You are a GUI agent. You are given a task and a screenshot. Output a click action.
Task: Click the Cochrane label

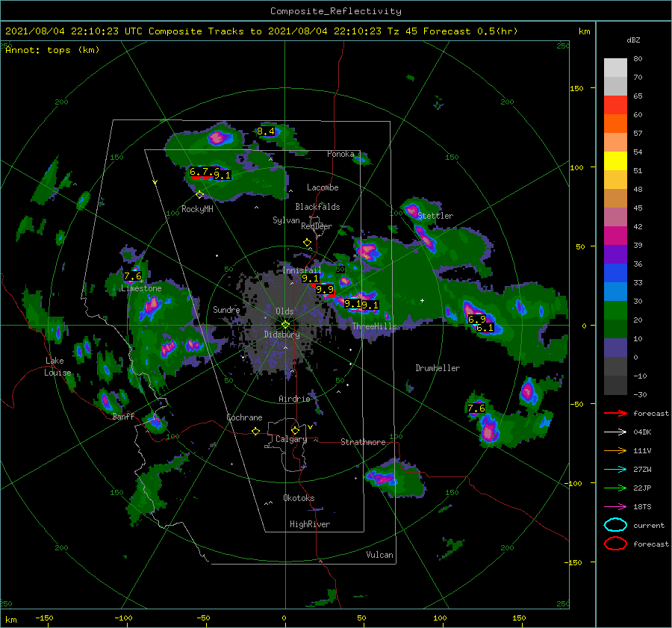coord(244,417)
